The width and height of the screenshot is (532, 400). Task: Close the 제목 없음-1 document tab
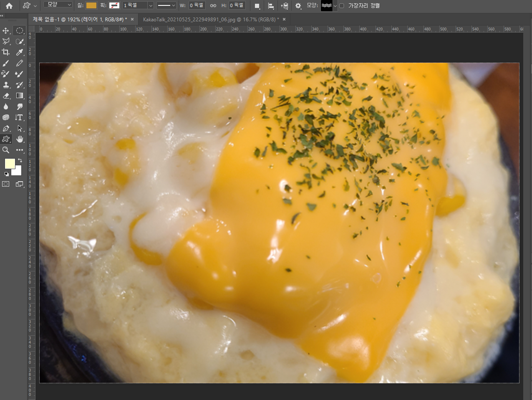[x=132, y=19]
